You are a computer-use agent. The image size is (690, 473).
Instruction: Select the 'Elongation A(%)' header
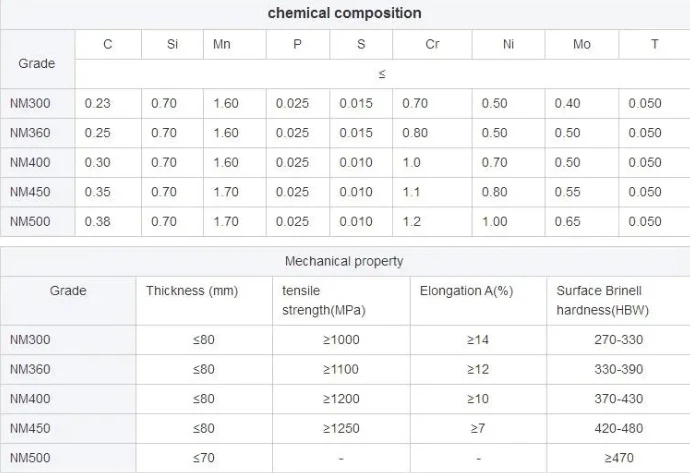[x=466, y=291]
